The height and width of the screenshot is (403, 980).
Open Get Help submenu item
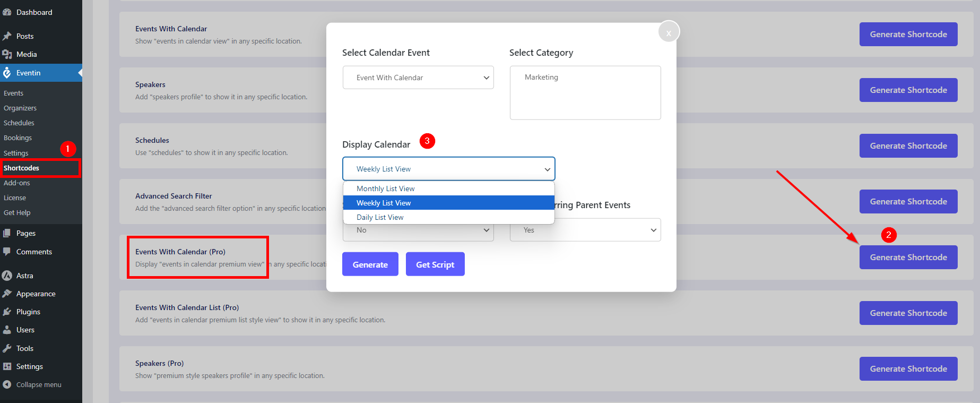point(17,212)
